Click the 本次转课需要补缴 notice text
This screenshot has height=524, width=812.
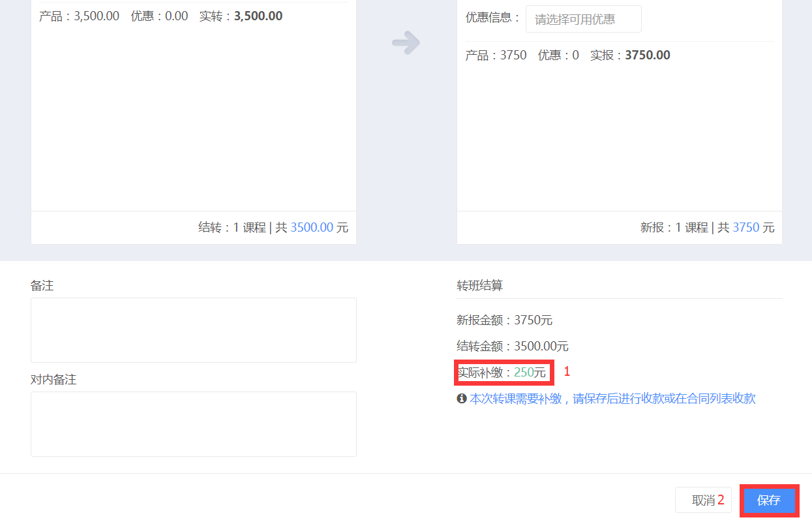[612, 399]
